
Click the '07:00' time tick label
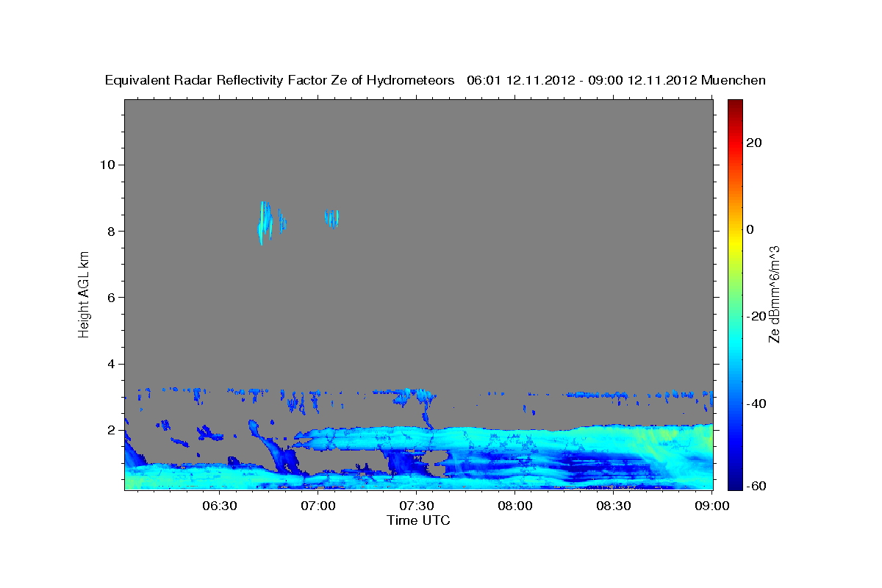tap(318, 506)
